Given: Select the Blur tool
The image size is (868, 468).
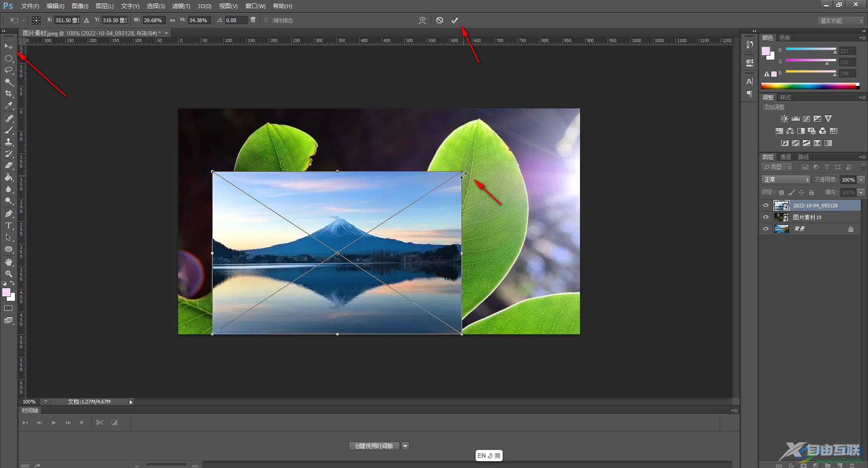Looking at the screenshot, I should coord(9,189).
